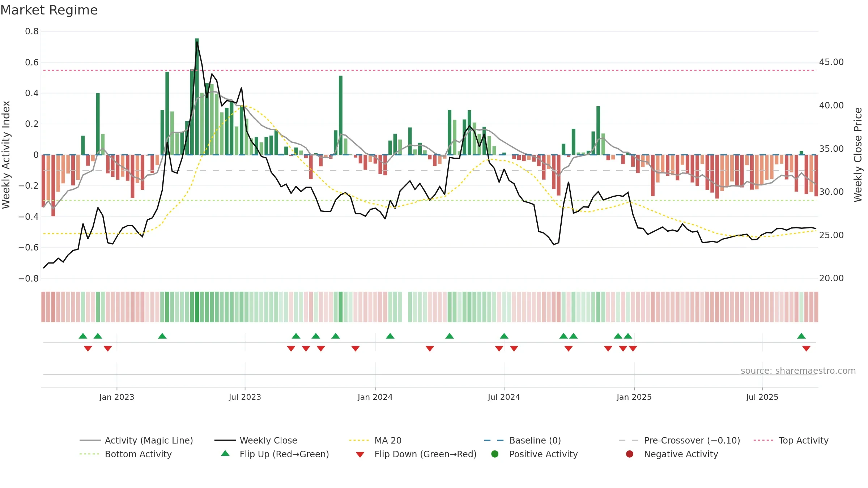This screenshot has height=488, width=868.
Task: Click the 35.00 price axis value
Action: [831, 149]
